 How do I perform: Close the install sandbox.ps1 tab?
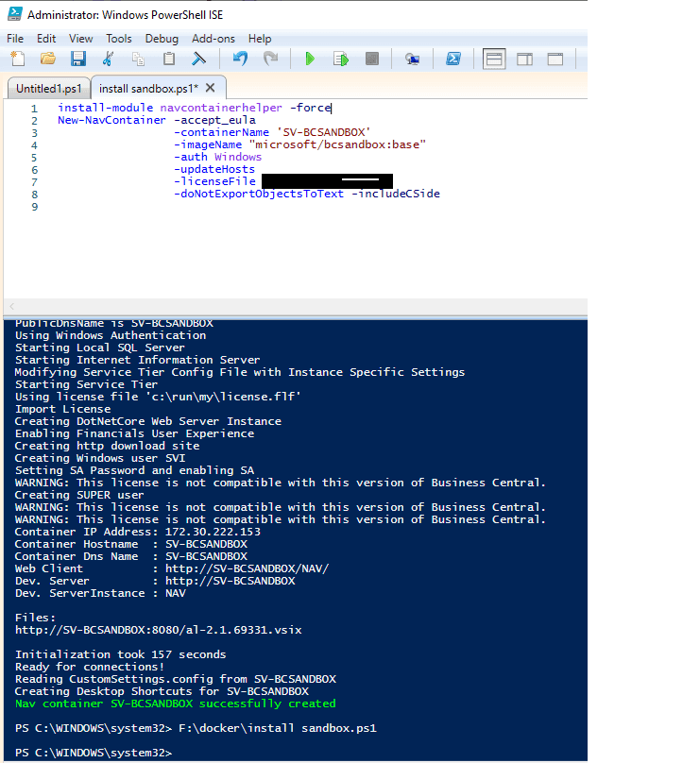(211, 88)
